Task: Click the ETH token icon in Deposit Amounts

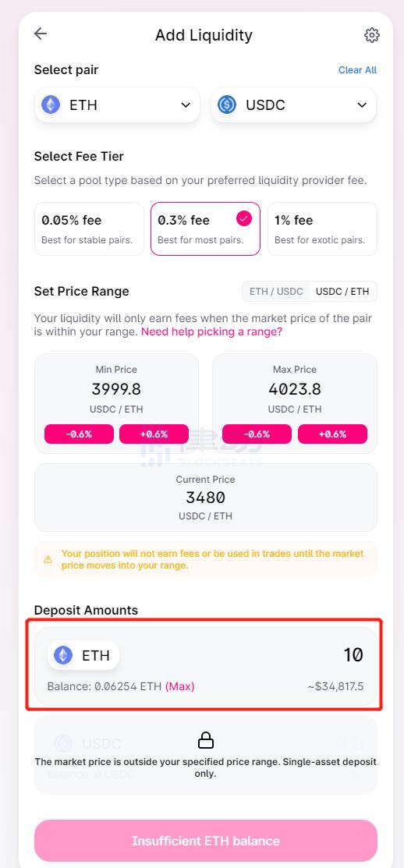Action: (x=63, y=655)
